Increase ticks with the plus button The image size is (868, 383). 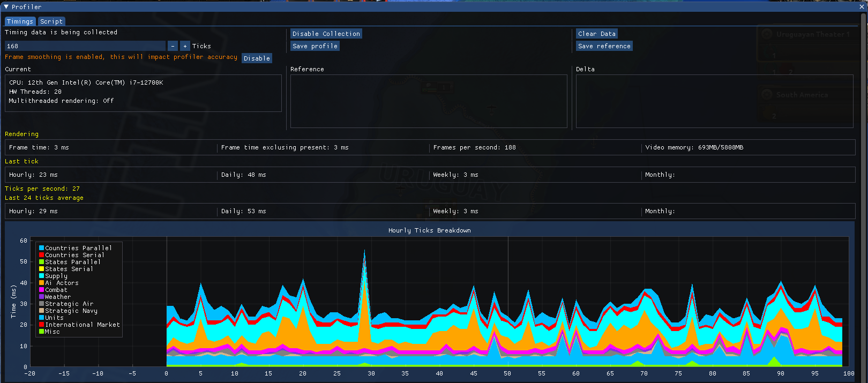coord(185,46)
